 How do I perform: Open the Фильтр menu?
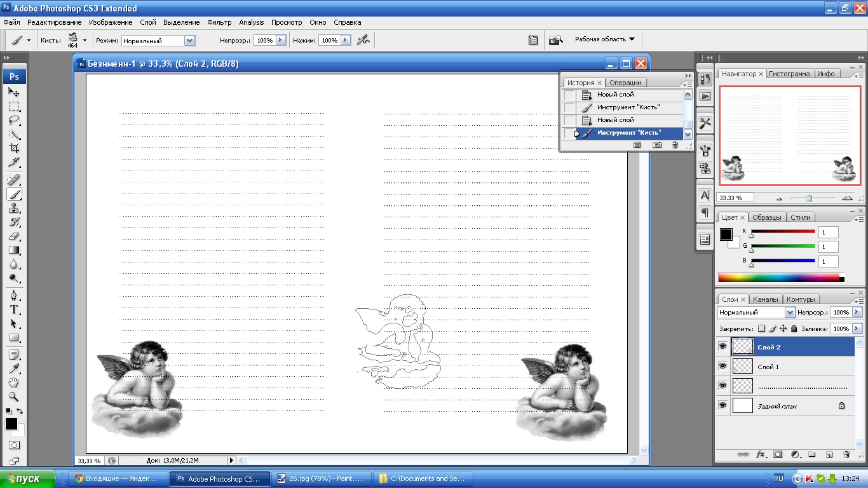click(219, 22)
